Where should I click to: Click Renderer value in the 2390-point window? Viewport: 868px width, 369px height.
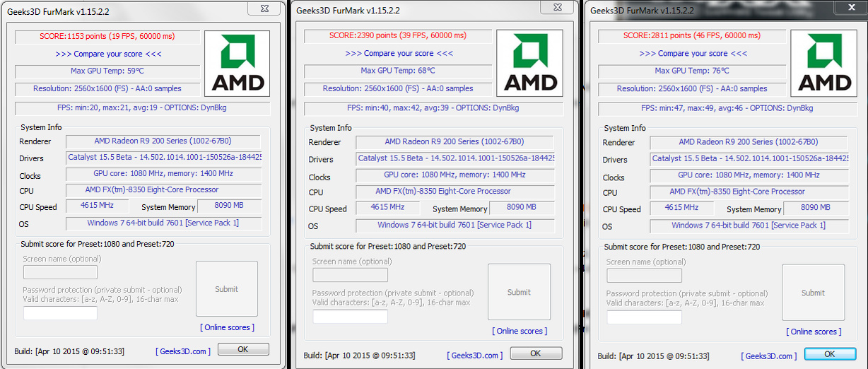454,142
